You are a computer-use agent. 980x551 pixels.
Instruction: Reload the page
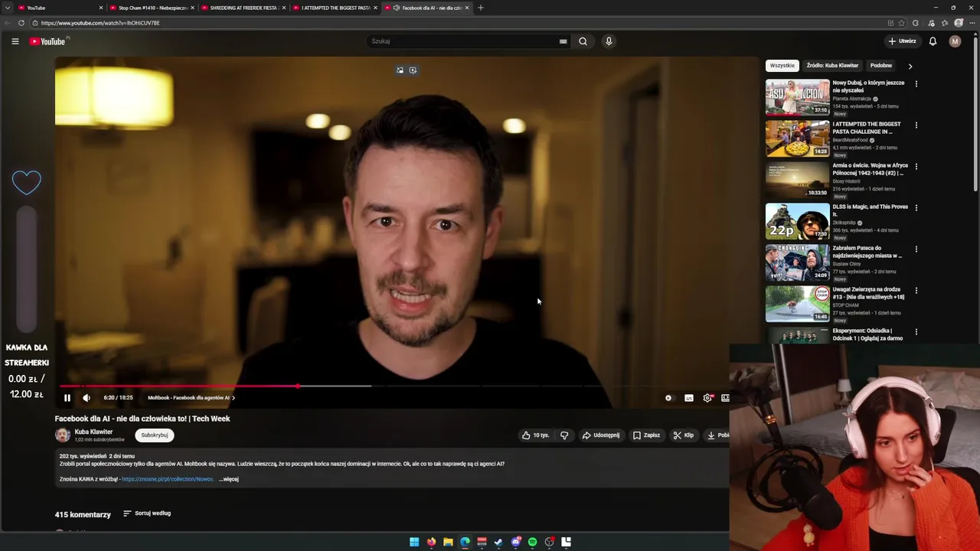(x=21, y=23)
